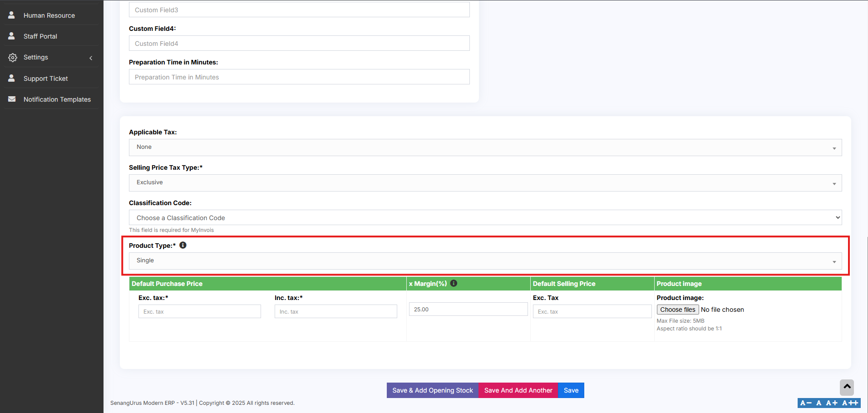The width and height of the screenshot is (868, 413).
Task: Click the Notification Templates envelope icon
Action: [x=12, y=99]
